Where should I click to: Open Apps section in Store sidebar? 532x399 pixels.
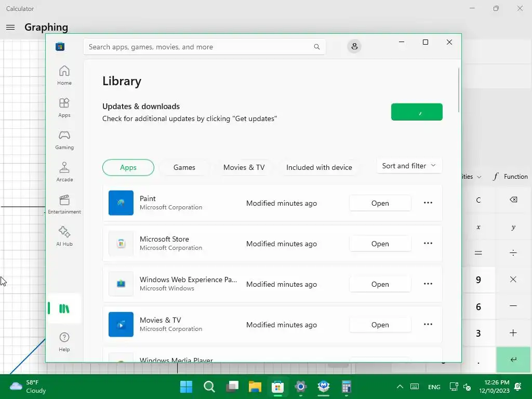(64, 108)
